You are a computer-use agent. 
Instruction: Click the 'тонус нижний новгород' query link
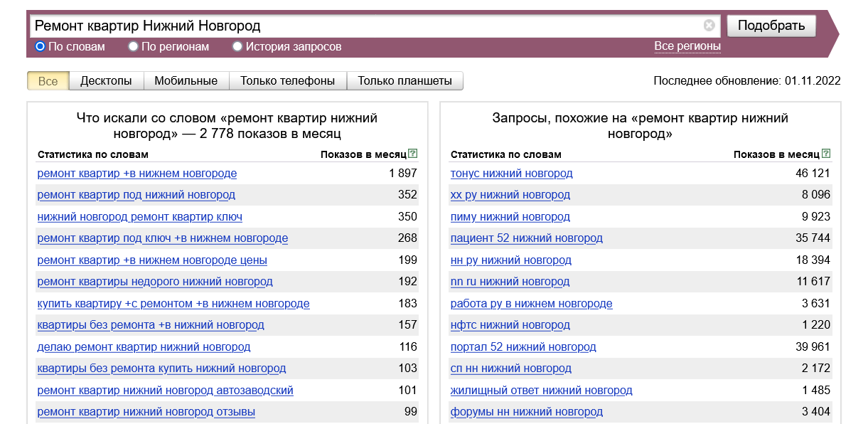pos(511,174)
